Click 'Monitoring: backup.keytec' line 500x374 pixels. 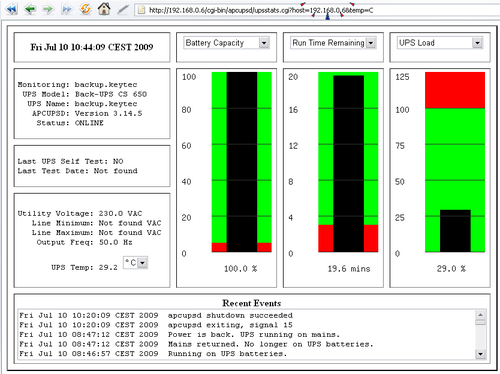point(77,85)
